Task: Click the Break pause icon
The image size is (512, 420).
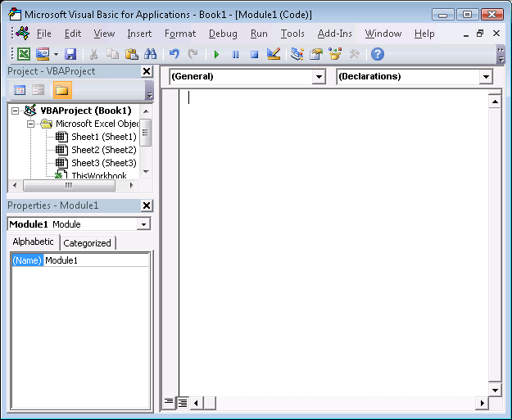Action: 235,54
